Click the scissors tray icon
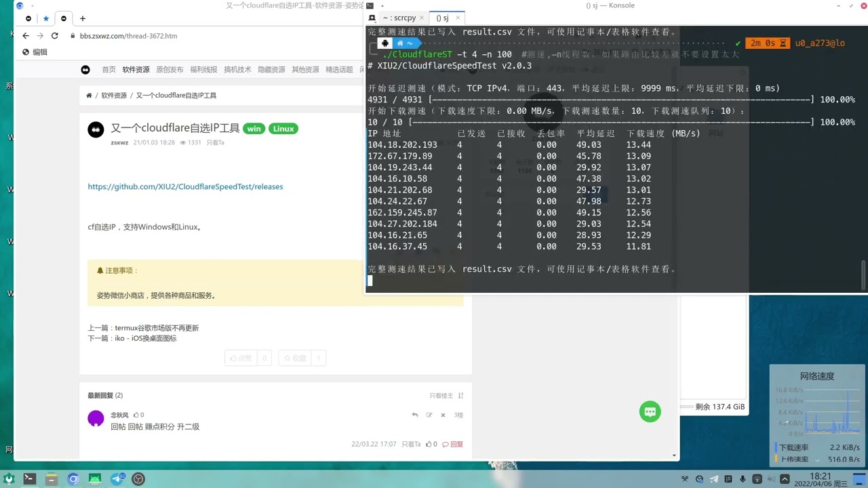This screenshot has height=488, width=868. (685, 479)
